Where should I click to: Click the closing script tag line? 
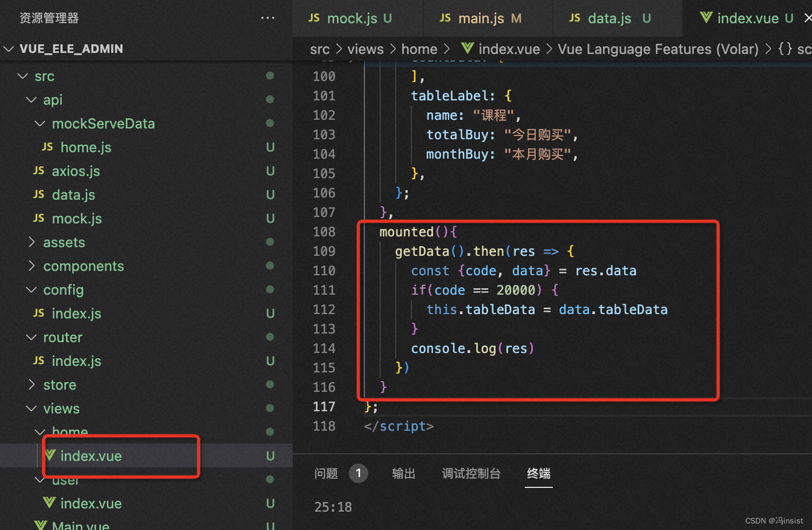398,426
